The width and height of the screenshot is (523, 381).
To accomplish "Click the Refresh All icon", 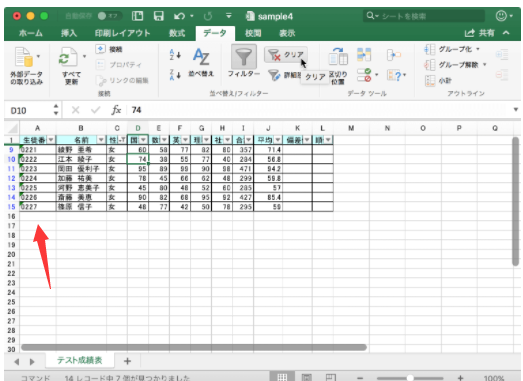I will coord(68,57).
